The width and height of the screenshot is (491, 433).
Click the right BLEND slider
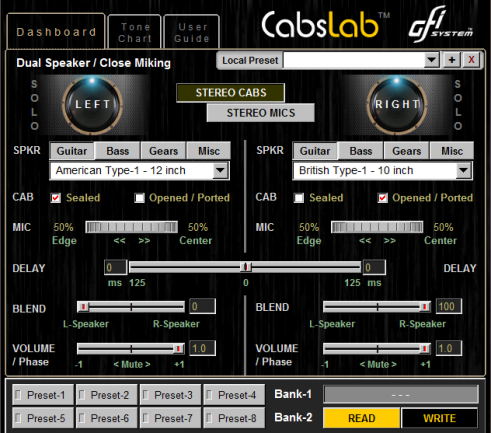click(x=377, y=307)
